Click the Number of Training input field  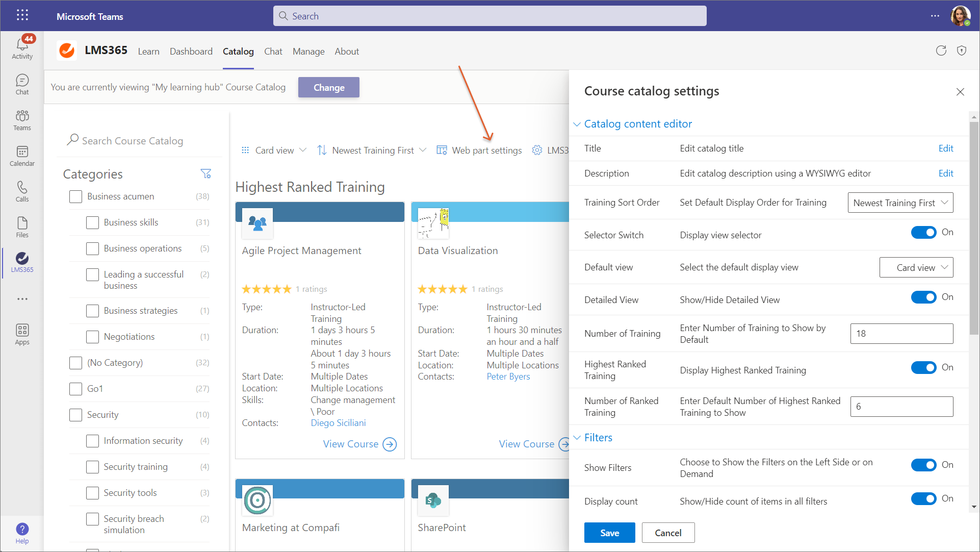pyautogui.click(x=901, y=334)
